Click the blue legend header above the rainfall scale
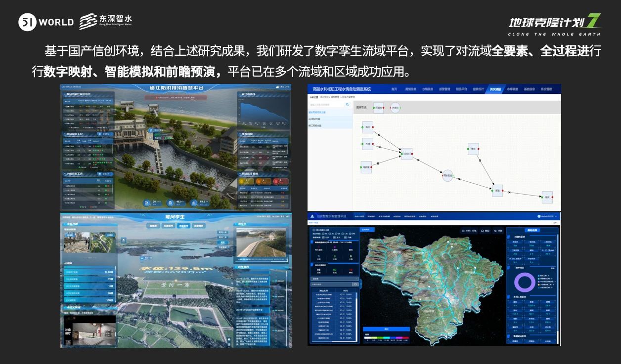 (387, 329)
